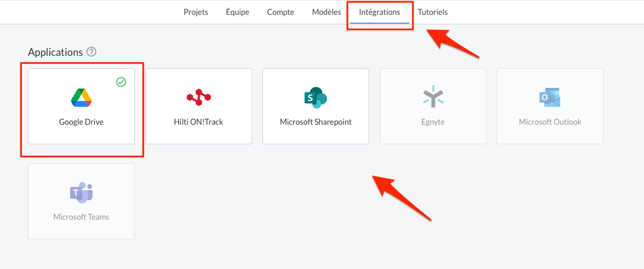The height and width of the screenshot is (269, 644).
Task: Select the Egnyte application card
Action: tap(433, 106)
